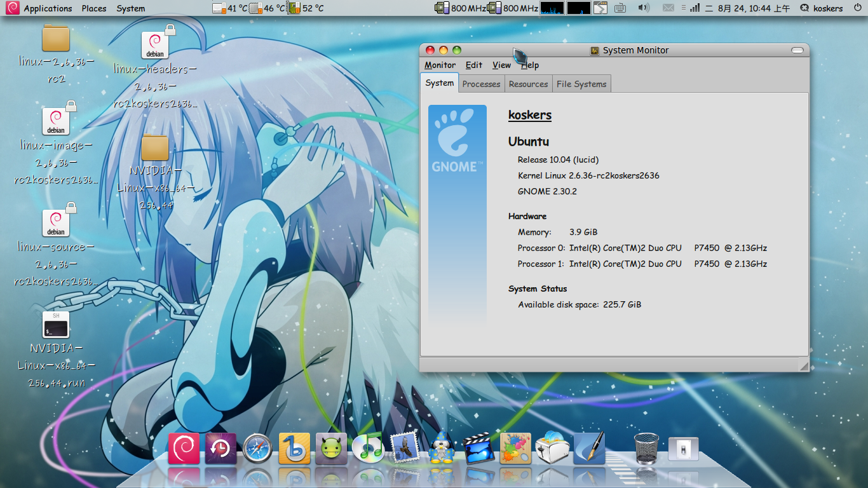
Task: Open the Applications menu
Action: (x=48, y=8)
